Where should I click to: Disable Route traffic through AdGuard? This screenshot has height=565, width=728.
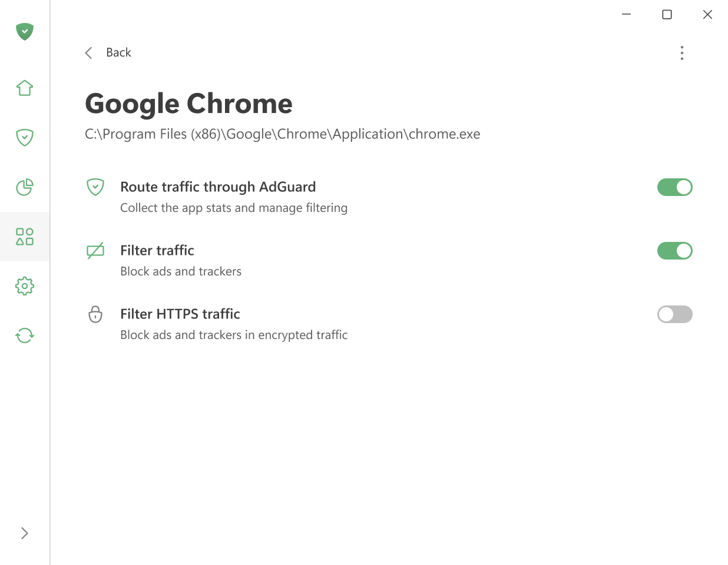(x=674, y=187)
